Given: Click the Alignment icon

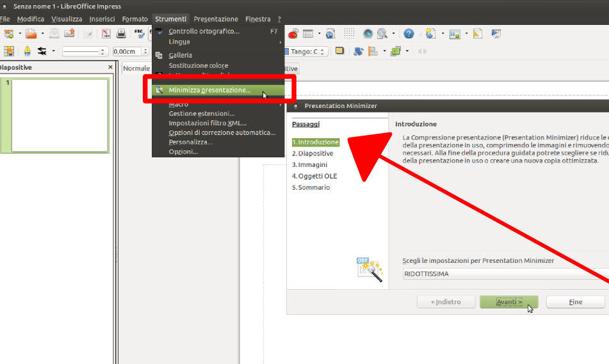Looking at the screenshot, I should coord(373,51).
